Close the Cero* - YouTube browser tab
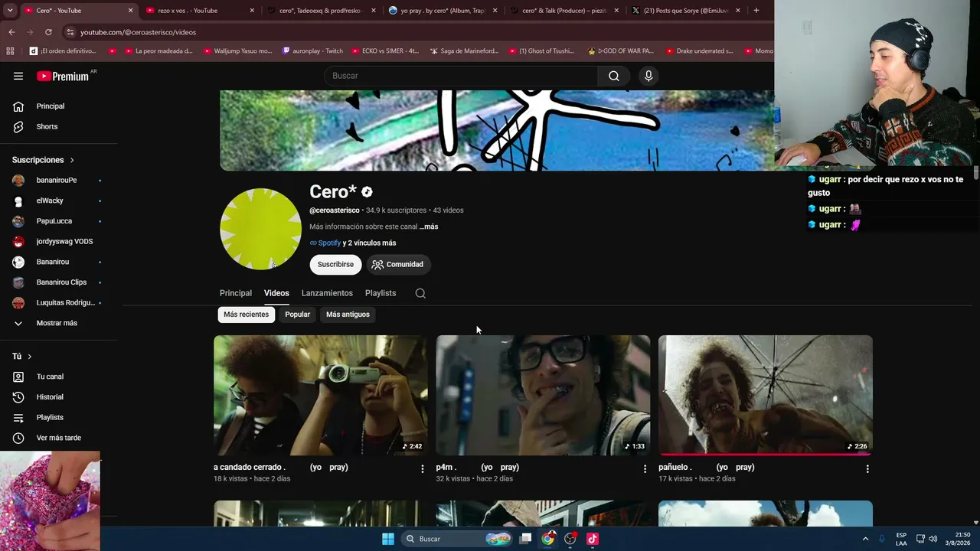980x551 pixels. [130, 11]
